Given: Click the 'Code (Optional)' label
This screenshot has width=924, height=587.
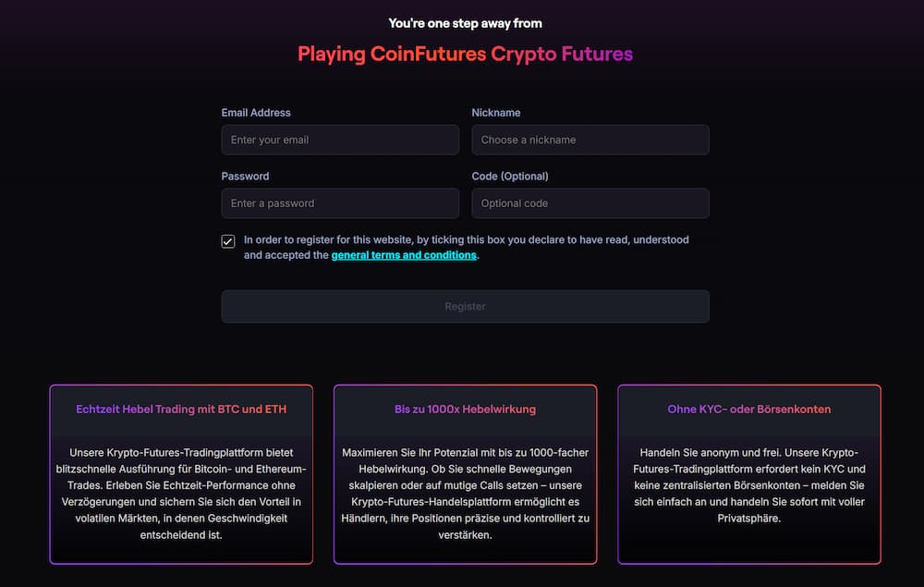Looking at the screenshot, I should [x=510, y=176].
